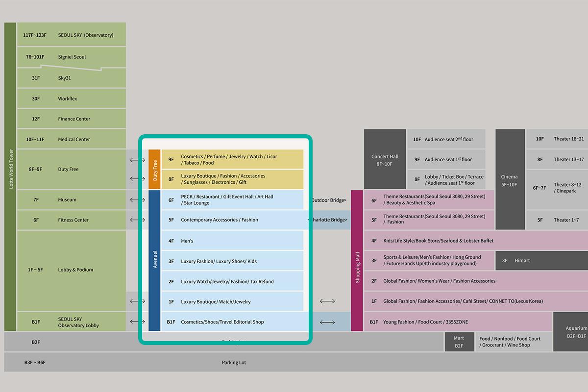Select the Medical Center label
This screenshot has height=392, width=588.
point(74,140)
